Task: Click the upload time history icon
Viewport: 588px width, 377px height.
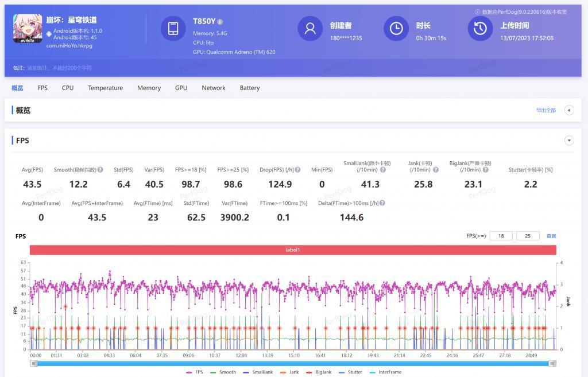Action: [480, 29]
